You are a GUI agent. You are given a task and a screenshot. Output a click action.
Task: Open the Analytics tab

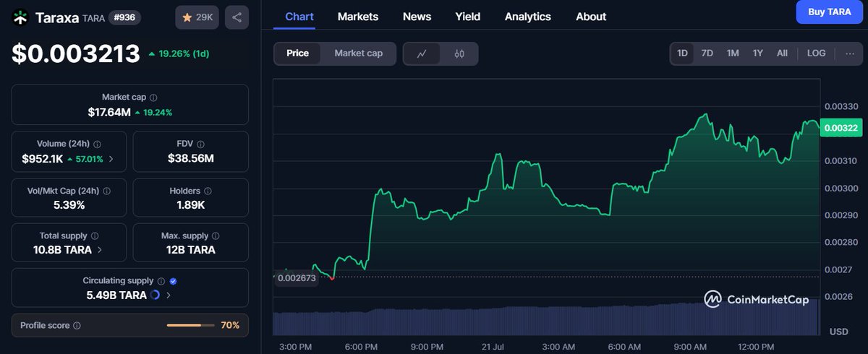tap(528, 17)
